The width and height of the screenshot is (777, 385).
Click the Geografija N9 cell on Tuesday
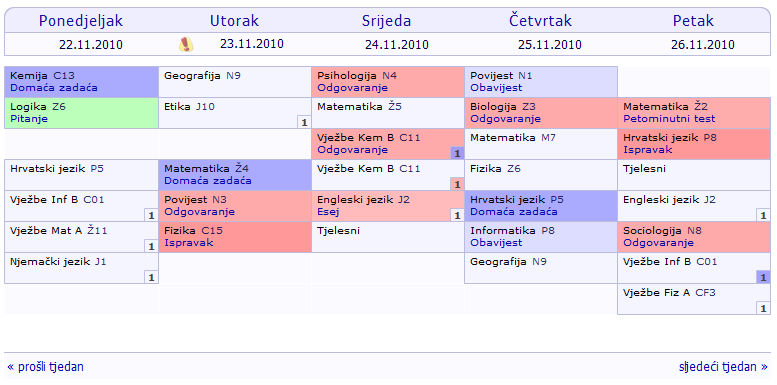[x=235, y=82]
